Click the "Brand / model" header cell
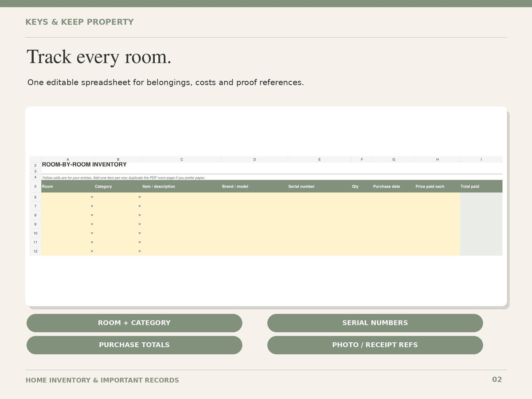Image resolution: width=532 pixels, height=399 pixels. (254, 186)
